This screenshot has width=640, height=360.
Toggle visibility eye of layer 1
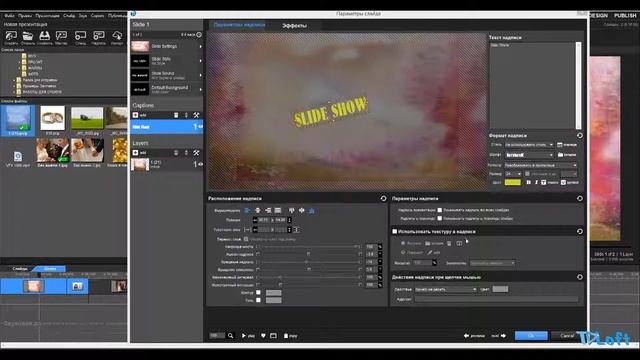200,164
